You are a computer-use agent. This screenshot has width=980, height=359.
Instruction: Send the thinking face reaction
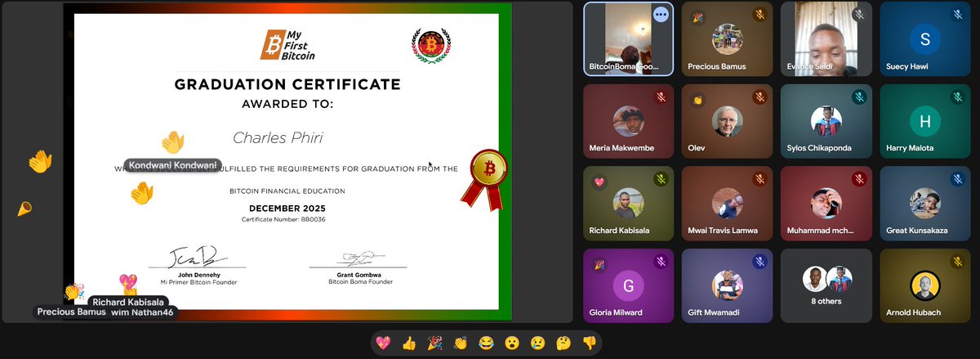pos(563,343)
